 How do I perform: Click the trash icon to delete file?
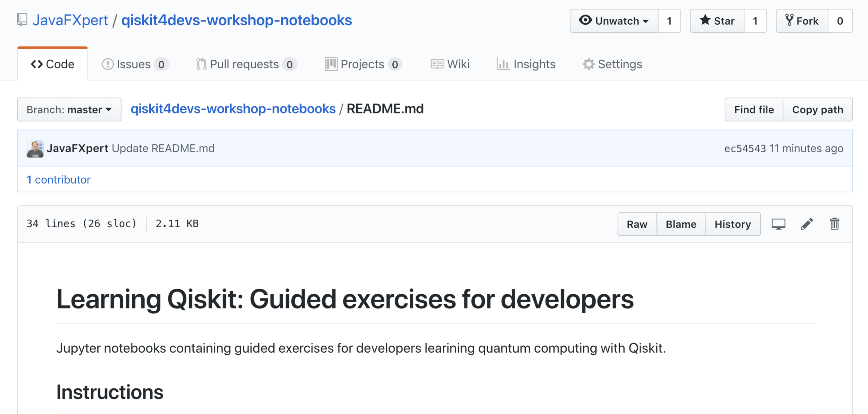coord(834,224)
